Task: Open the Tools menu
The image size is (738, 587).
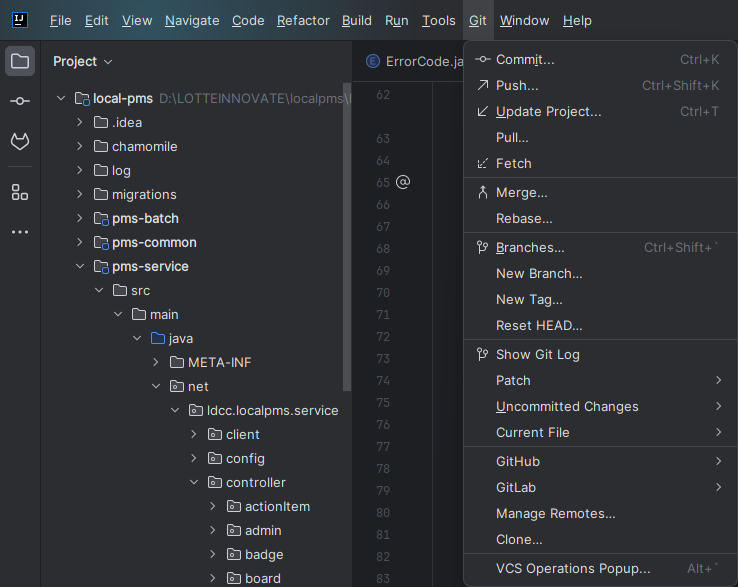Action: (x=439, y=20)
